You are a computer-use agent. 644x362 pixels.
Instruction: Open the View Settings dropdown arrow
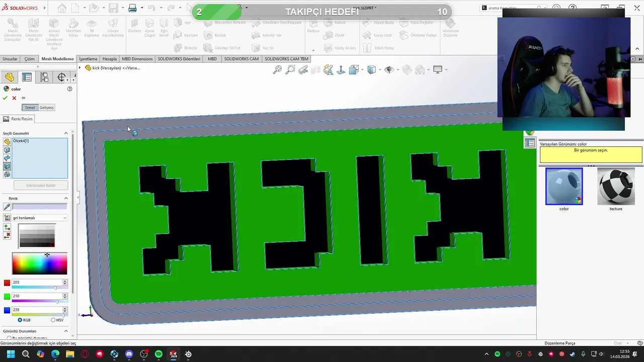446,70
